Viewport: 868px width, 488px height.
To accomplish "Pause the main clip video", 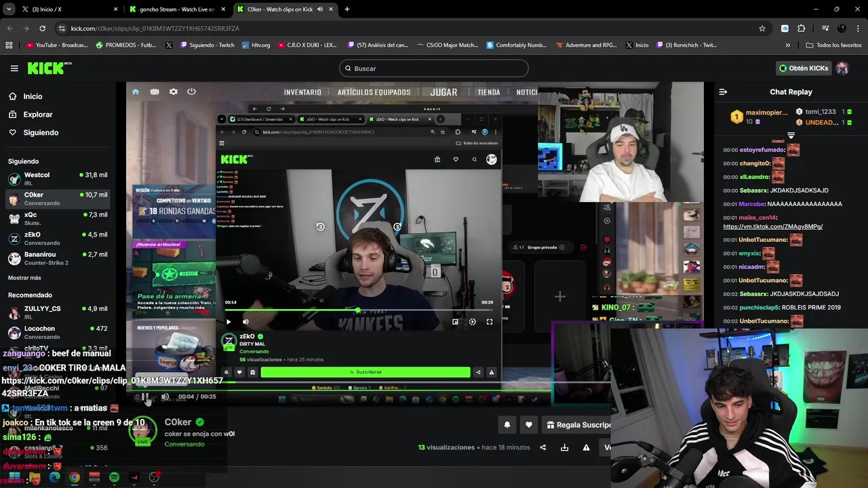I will click(144, 397).
